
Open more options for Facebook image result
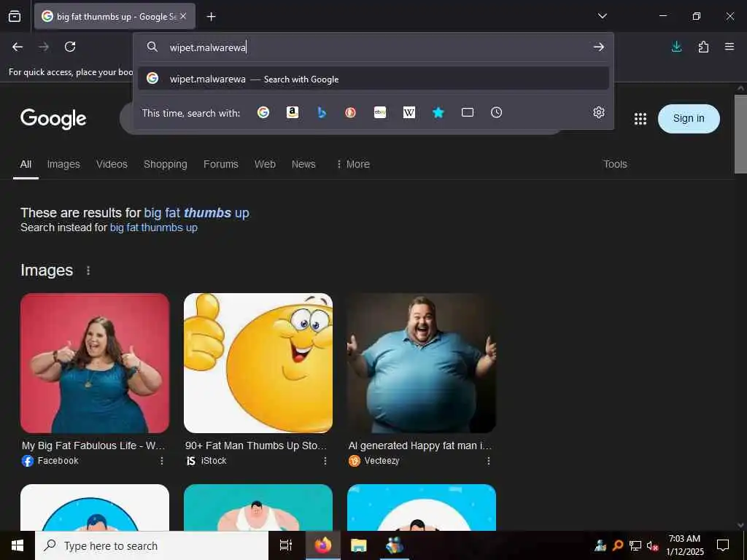[162, 461]
